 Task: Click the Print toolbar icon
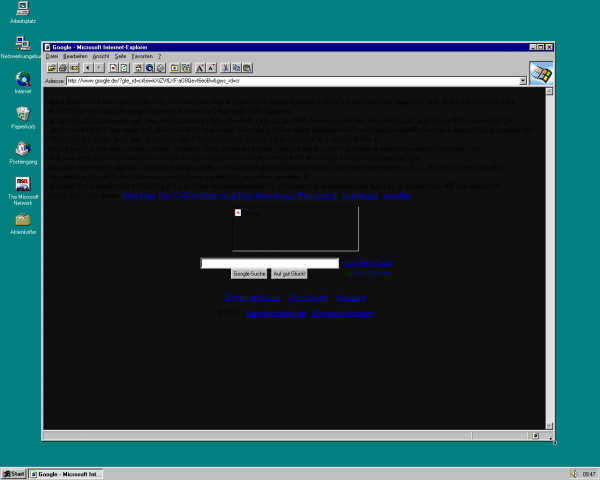(63, 68)
